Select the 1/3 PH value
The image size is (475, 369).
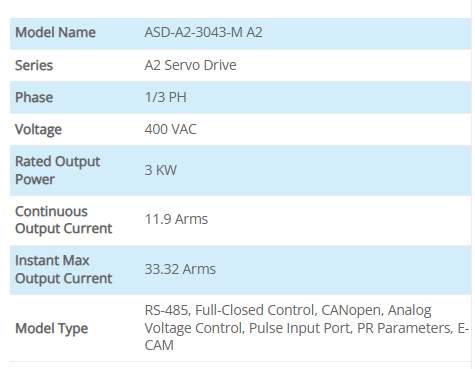[165, 97]
